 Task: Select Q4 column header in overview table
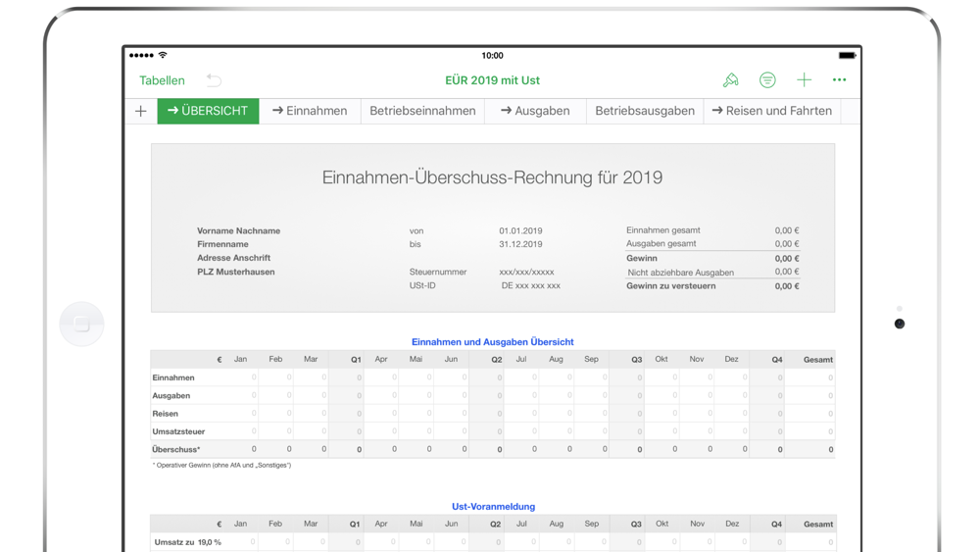coord(777,360)
